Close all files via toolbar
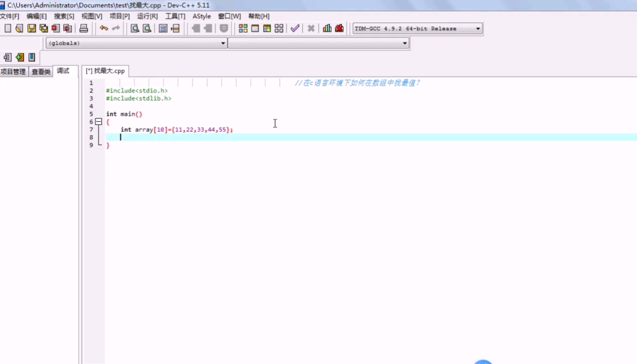This screenshot has height=364, width=637. click(x=68, y=28)
